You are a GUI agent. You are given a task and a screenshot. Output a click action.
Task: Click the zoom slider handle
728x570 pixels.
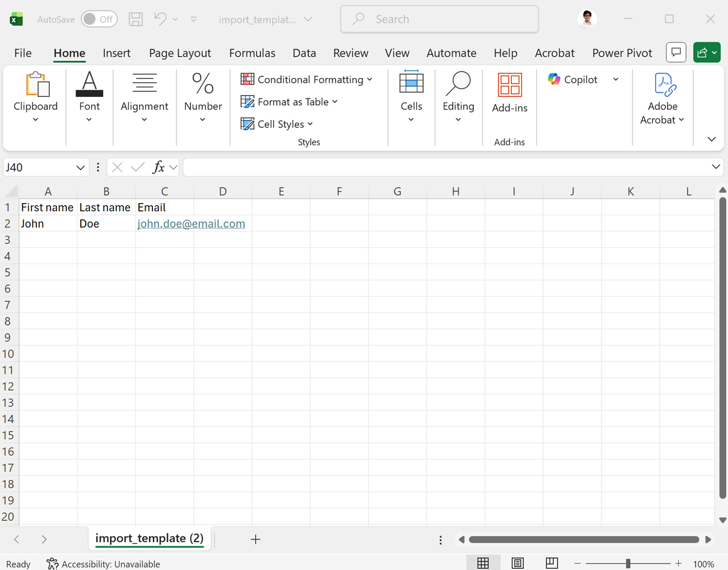pos(628,563)
